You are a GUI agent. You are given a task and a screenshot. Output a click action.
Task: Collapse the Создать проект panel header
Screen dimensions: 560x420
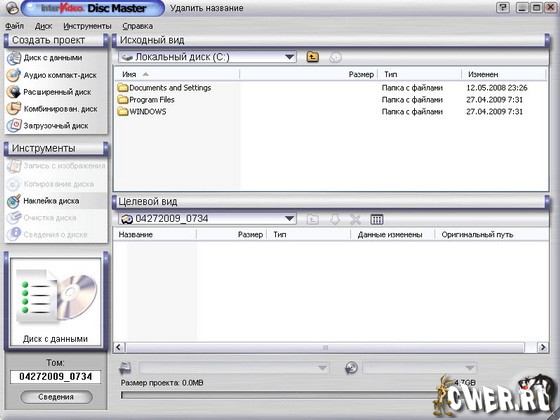click(56, 40)
